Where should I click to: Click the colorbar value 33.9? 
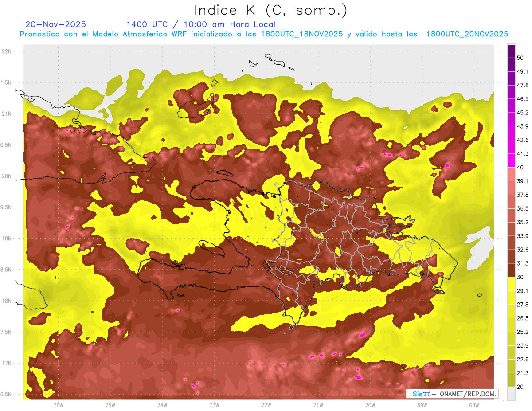pos(522,236)
